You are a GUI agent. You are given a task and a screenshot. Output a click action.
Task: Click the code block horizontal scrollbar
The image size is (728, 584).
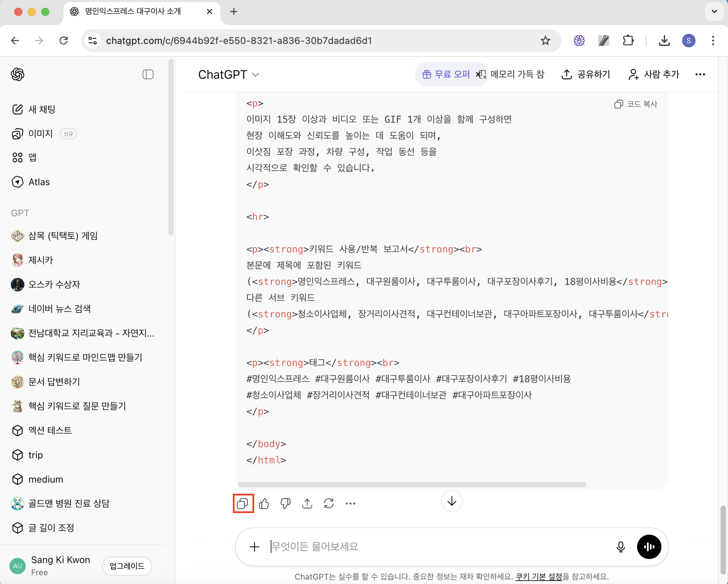(412, 485)
